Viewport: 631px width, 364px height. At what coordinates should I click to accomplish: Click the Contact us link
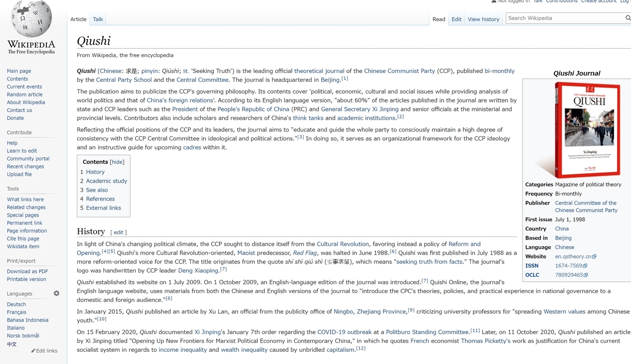click(x=19, y=110)
